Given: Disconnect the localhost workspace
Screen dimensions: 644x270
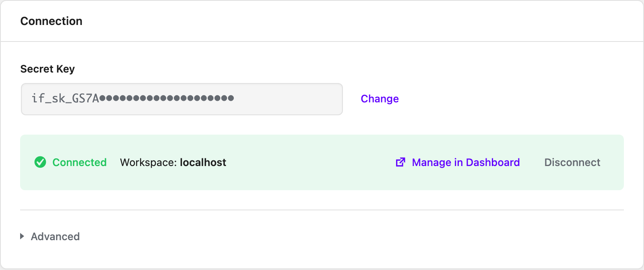Looking at the screenshot, I should click(x=572, y=162).
